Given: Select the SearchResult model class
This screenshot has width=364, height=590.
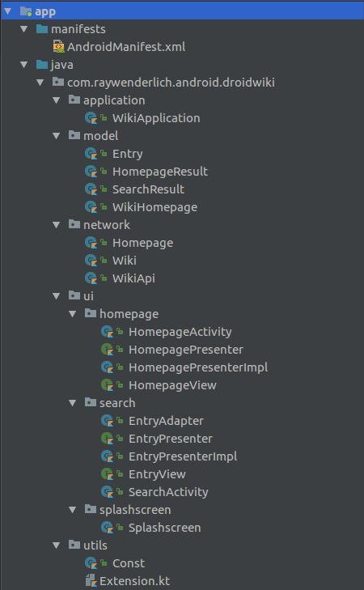Looking at the screenshot, I should tap(149, 189).
